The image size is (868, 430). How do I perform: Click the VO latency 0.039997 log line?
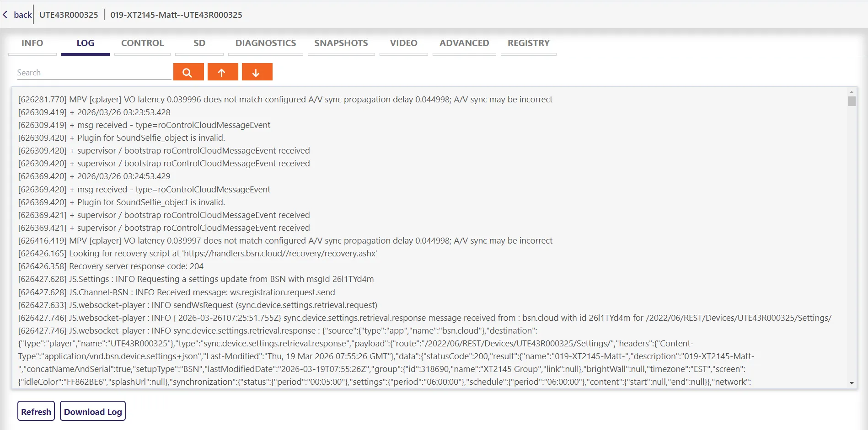pyautogui.click(x=285, y=241)
